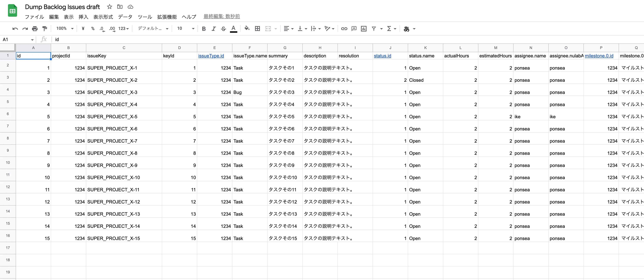644x280 pixels.
Task: Format as currency with yen icon
Action: pyautogui.click(x=83, y=29)
